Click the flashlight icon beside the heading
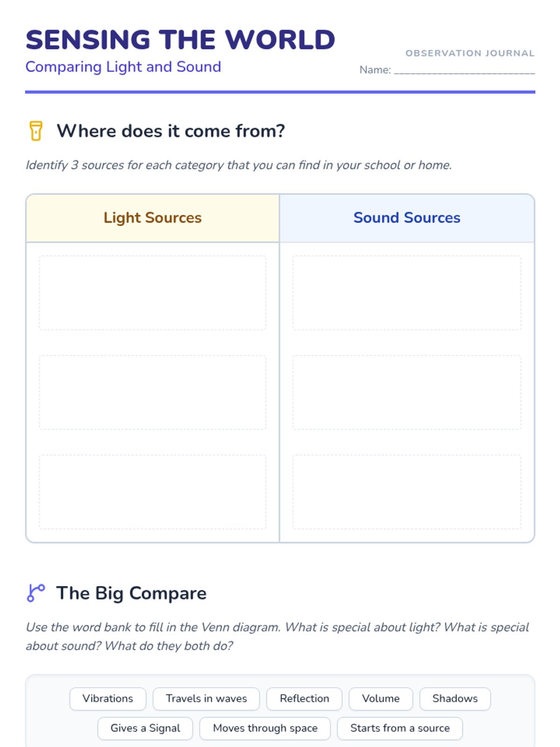This screenshot has width=560, height=747. 36,131
